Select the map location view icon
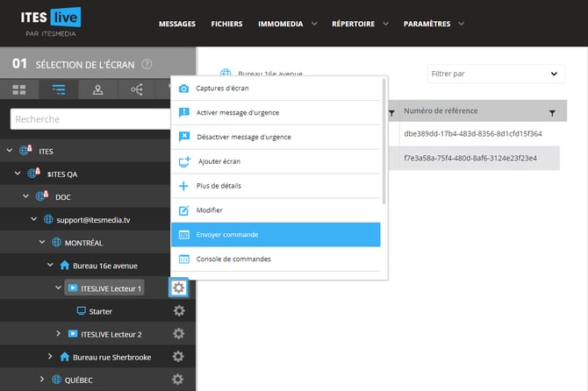 [98, 89]
